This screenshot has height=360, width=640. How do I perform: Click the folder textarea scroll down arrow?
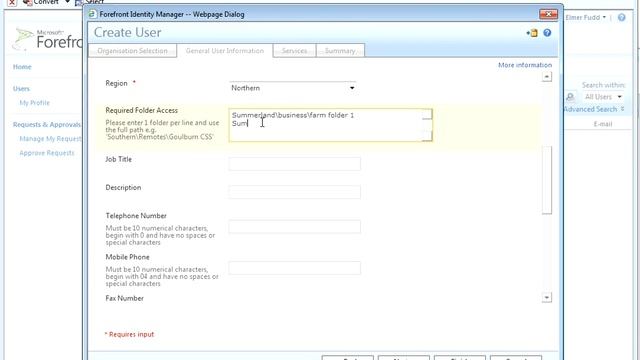click(x=427, y=136)
